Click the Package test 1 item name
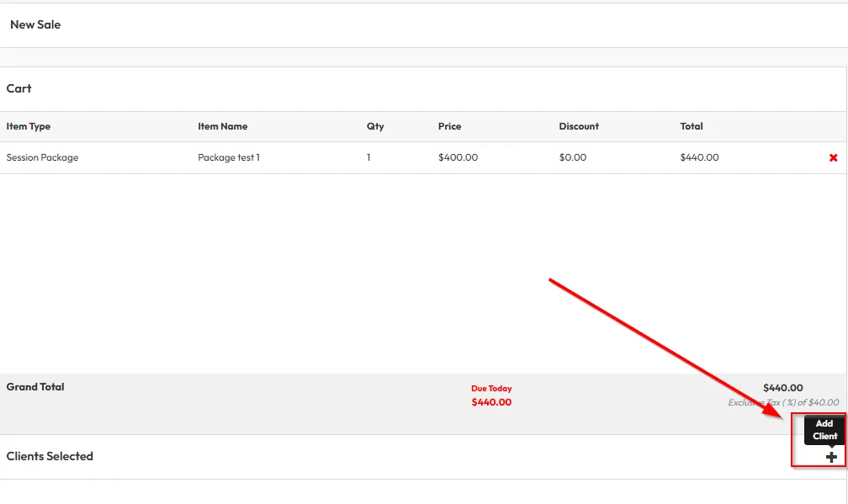Screen dimensions: 848x504 (229, 157)
